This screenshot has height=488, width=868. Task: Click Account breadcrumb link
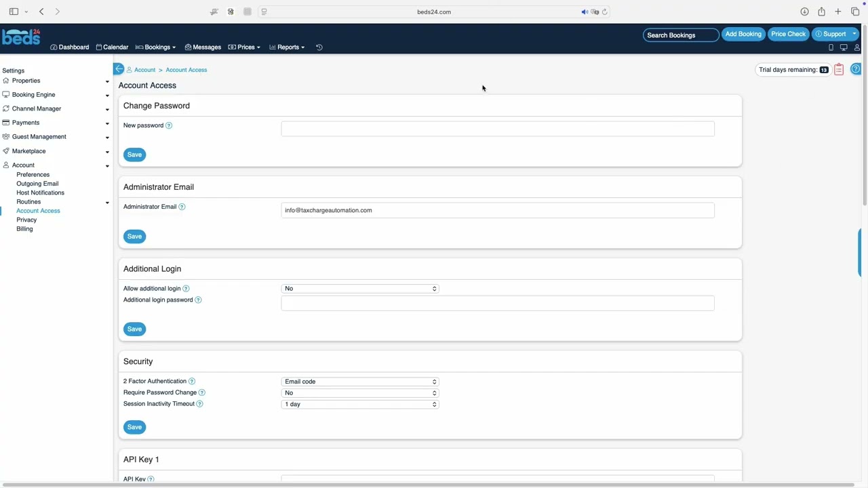pos(144,70)
